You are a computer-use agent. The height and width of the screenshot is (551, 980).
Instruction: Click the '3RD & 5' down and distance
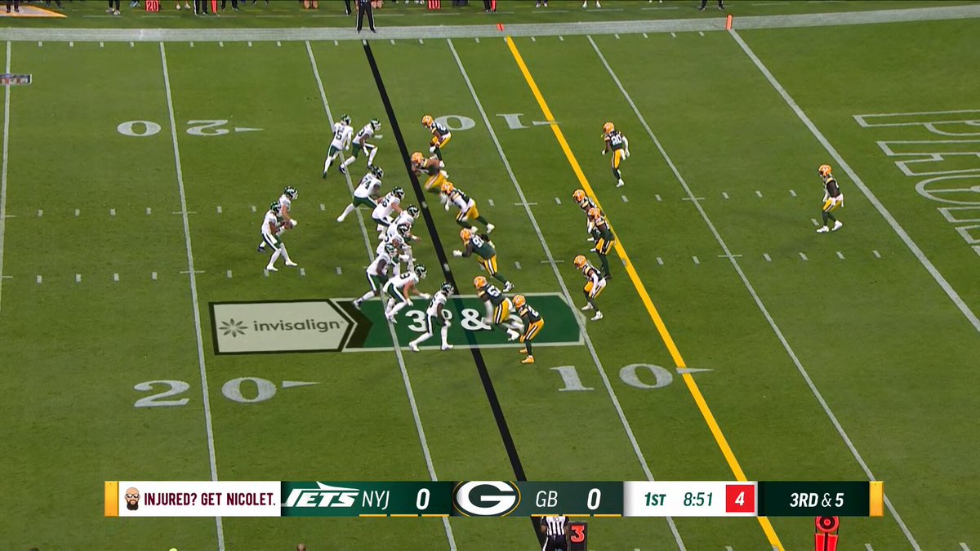pyautogui.click(x=816, y=499)
